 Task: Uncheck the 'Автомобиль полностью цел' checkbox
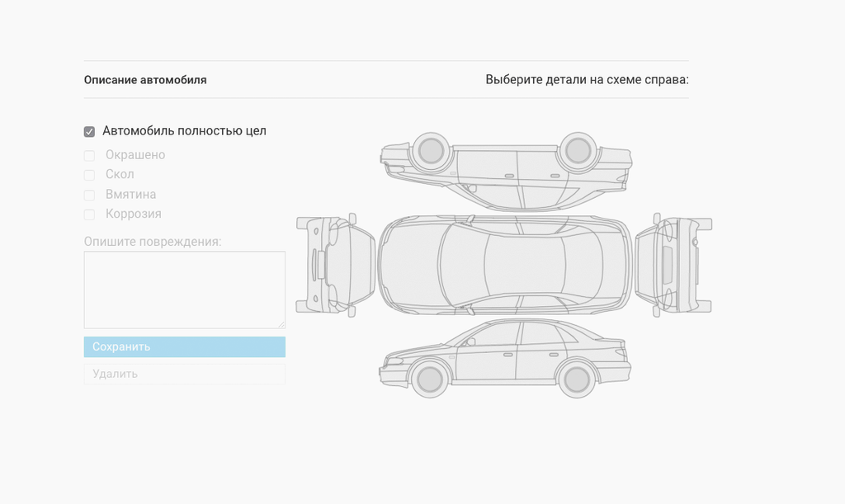click(x=89, y=131)
